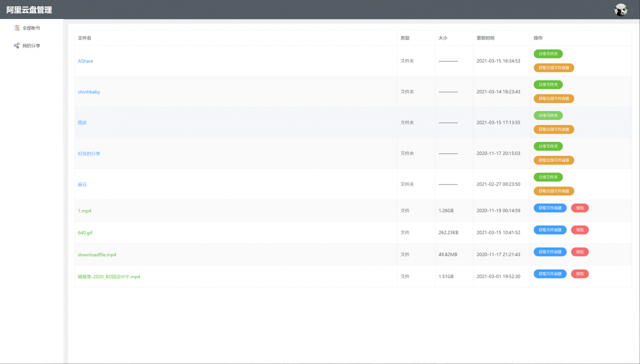Click the 640.gif file name
This screenshot has width=640, height=364.
(85, 233)
